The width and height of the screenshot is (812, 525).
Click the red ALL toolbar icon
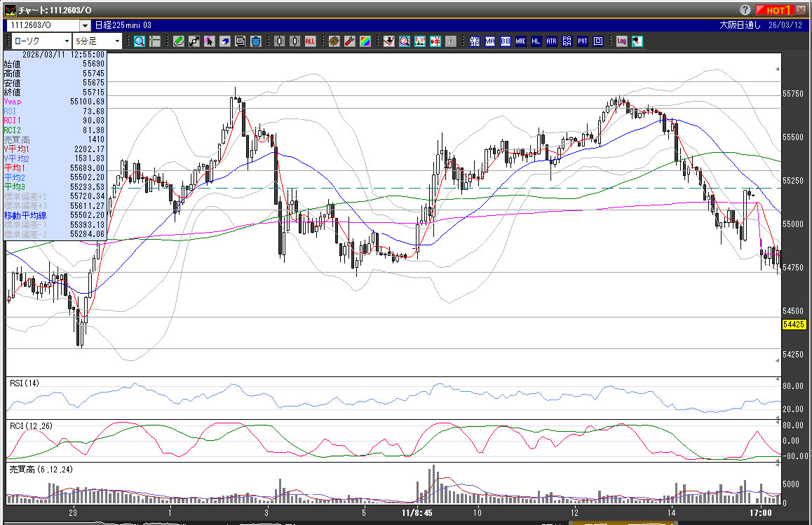click(309, 41)
